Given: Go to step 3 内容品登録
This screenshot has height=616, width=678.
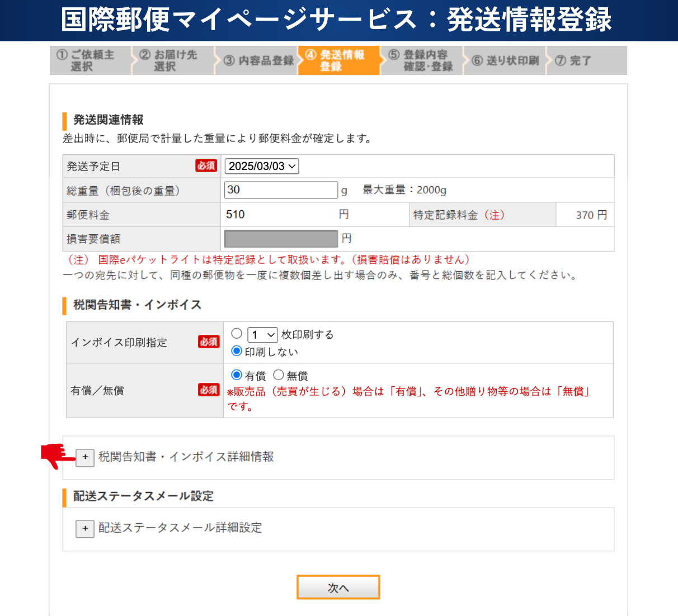Looking at the screenshot, I should tap(258, 60).
